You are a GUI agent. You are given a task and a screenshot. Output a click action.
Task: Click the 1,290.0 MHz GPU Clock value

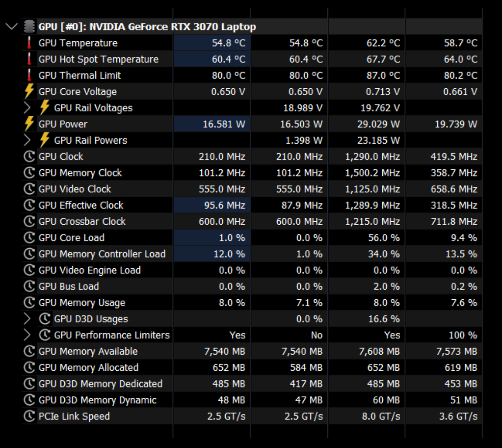click(x=372, y=156)
